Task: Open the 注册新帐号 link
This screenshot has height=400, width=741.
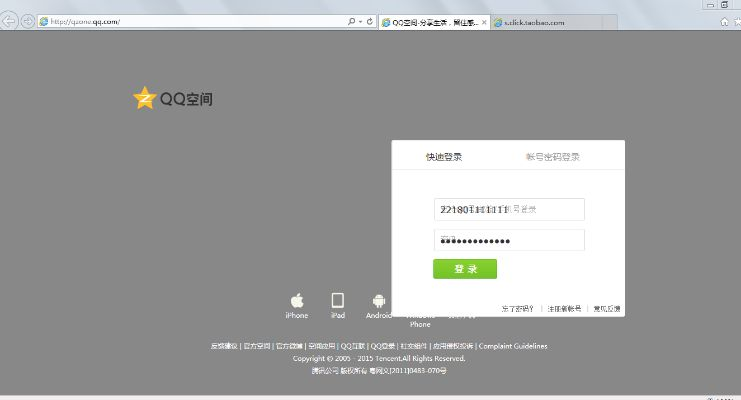Action: pos(564,309)
